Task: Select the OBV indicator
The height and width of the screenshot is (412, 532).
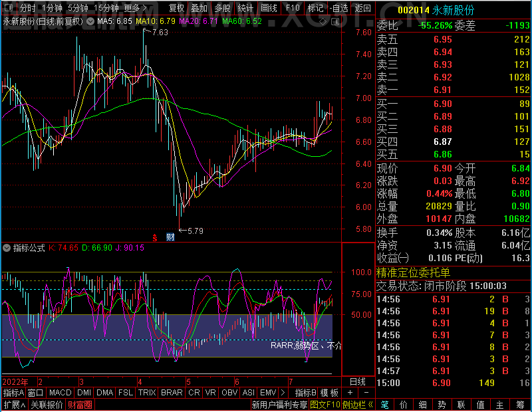Action: (x=229, y=393)
